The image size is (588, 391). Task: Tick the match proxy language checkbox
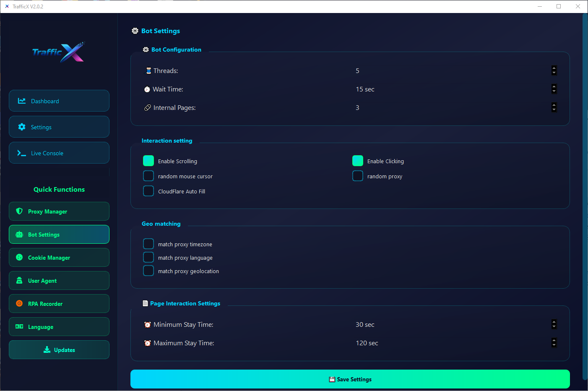(148, 257)
